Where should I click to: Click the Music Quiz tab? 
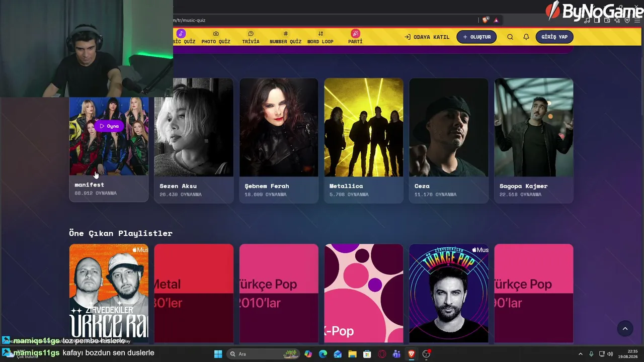click(184, 37)
